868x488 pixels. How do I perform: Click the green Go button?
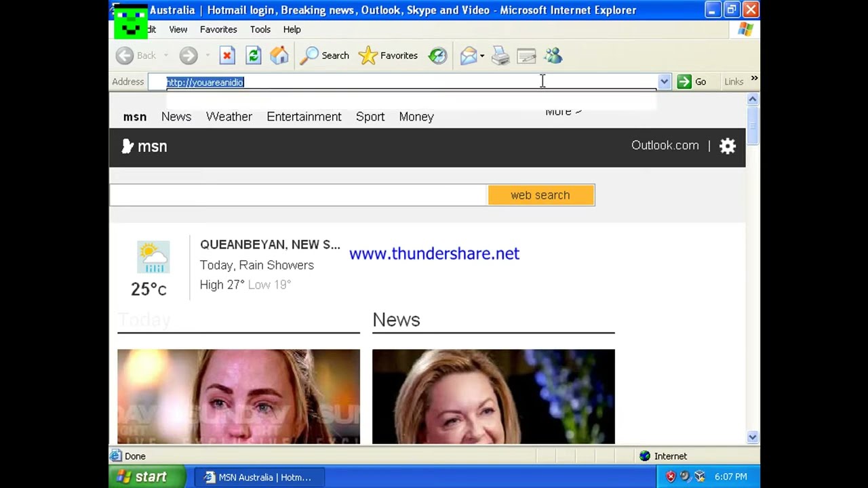click(692, 82)
